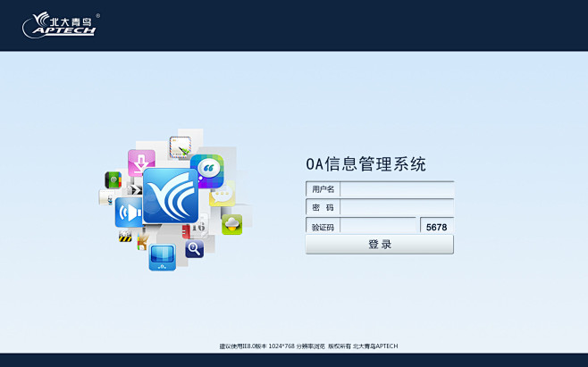Click the 验证码 label
Viewport: 588px width, 367px height.
click(x=323, y=227)
